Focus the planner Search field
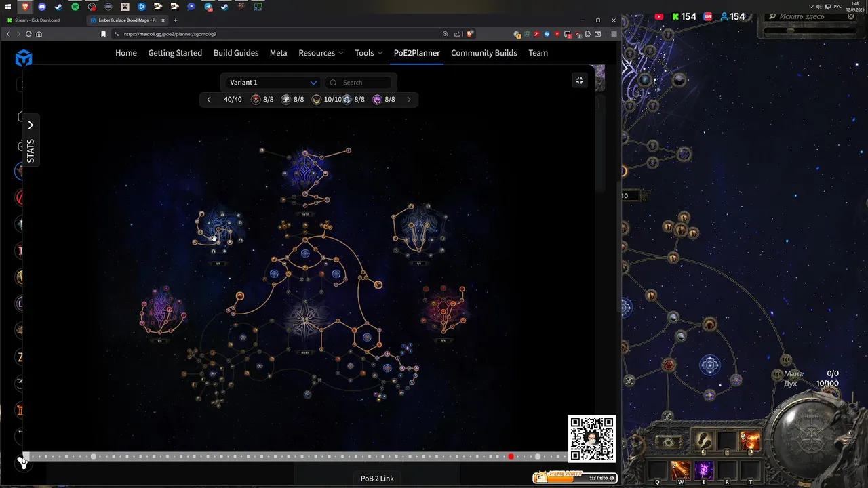The width and height of the screenshot is (868, 488). pos(359,83)
